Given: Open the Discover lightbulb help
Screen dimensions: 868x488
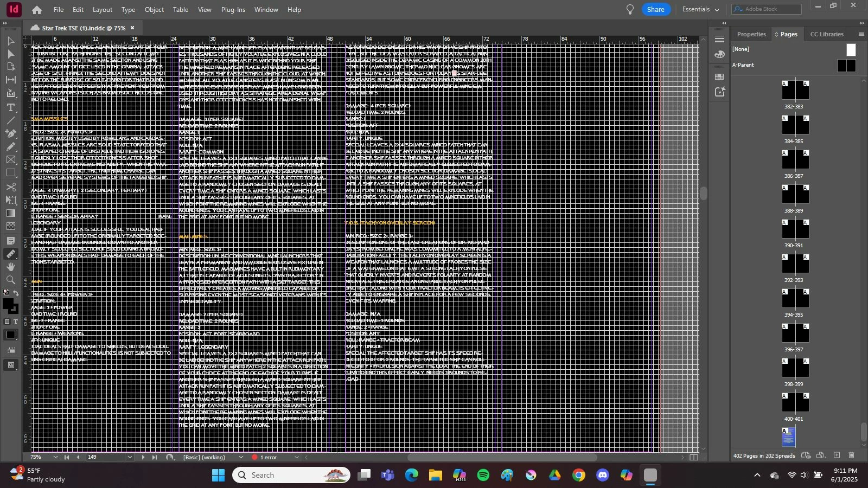Looking at the screenshot, I should click(x=630, y=10).
